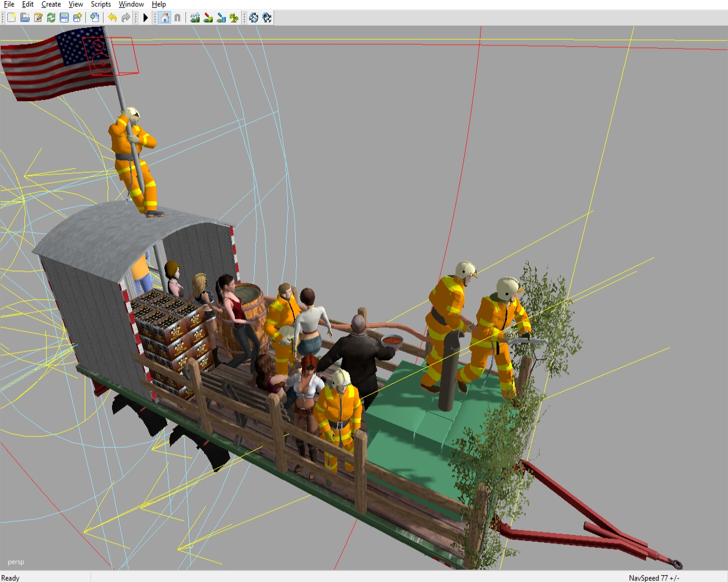Click the Open folder icon in toolbar
The height and width of the screenshot is (582, 728).
pyautogui.click(x=25, y=18)
